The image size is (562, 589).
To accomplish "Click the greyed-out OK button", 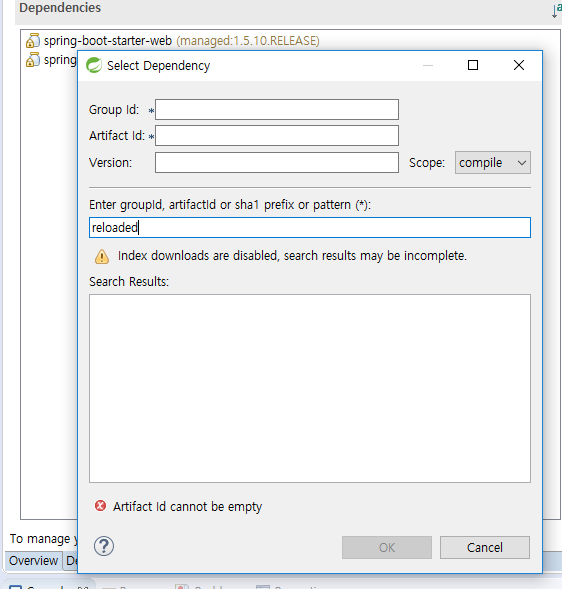I will coord(387,547).
